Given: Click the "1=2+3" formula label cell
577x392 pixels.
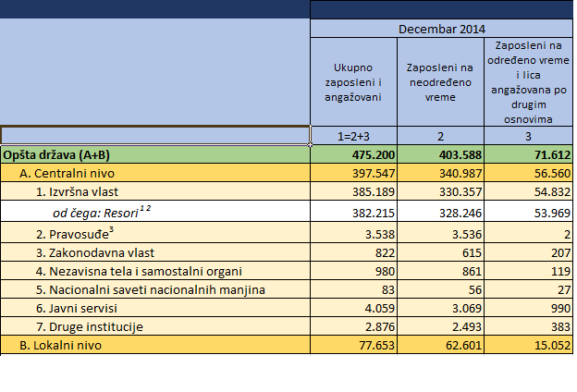Looking at the screenshot, I should (x=354, y=136).
